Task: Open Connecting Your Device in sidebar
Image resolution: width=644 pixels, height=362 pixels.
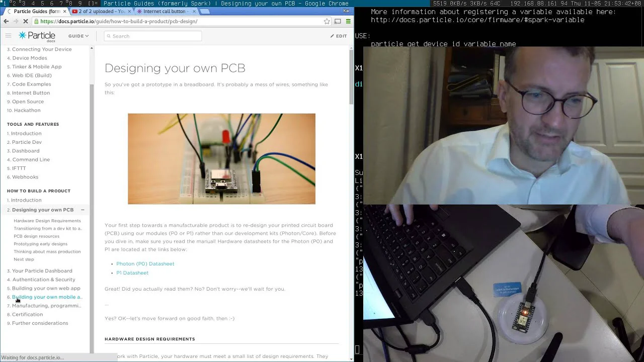Action: [42, 49]
